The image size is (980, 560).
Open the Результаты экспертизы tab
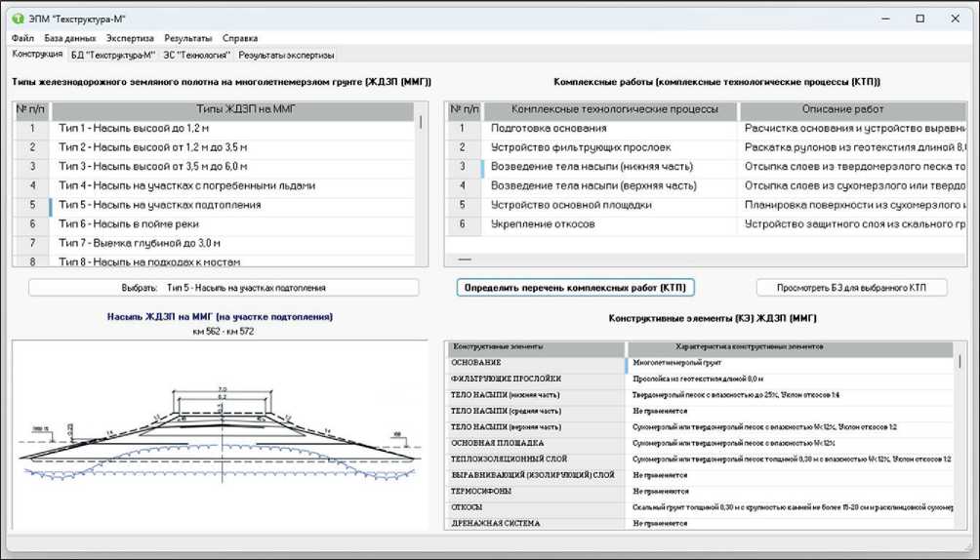tap(286, 56)
